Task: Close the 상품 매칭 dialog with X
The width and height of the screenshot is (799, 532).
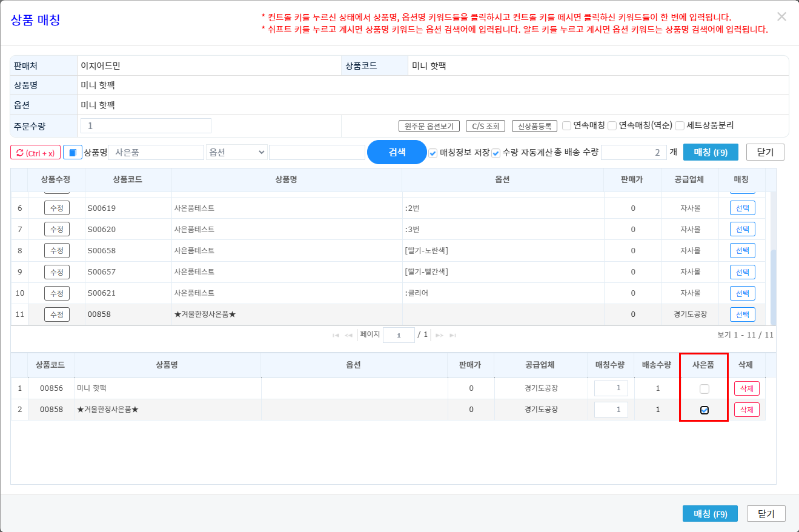Action: (x=781, y=17)
